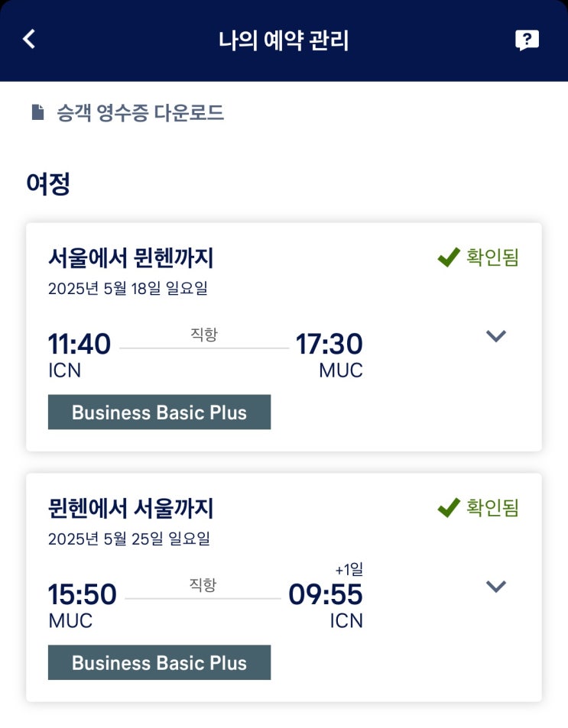Select the 서울에서 뮌헨까지 flight title
568x728 pixels.
coord(131,259)
